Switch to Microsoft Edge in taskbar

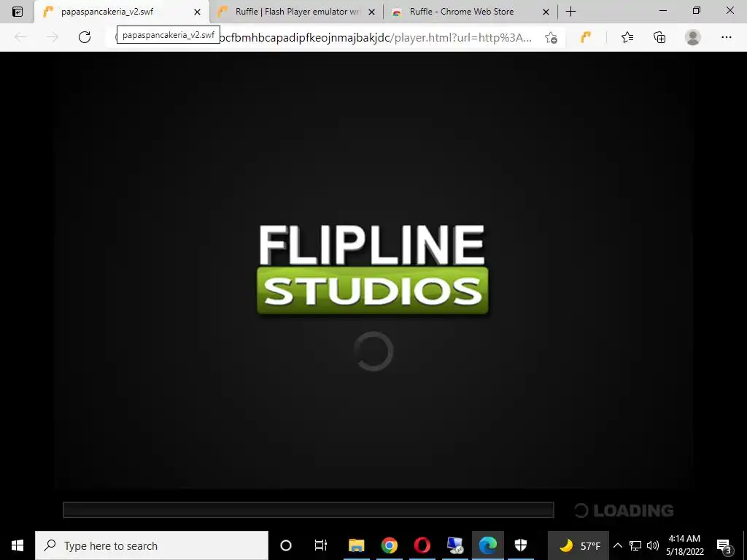click(488, 545)
